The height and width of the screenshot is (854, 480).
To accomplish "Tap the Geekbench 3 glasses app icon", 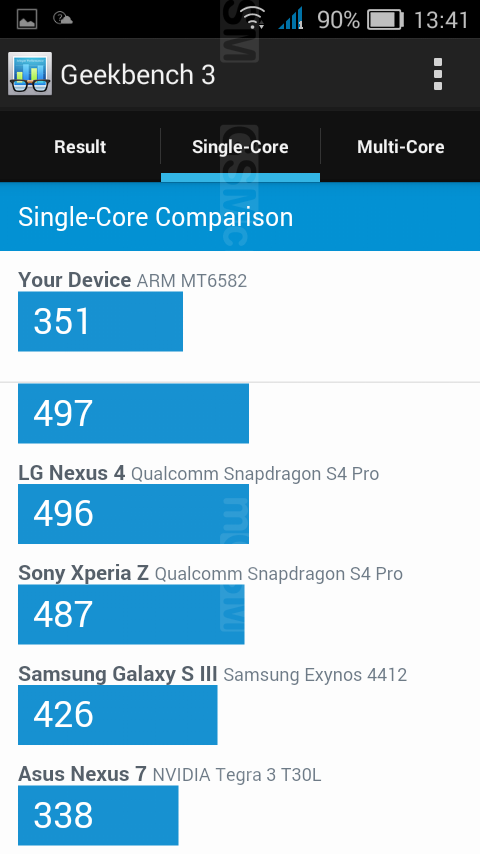I will click(x=30, y=74).
